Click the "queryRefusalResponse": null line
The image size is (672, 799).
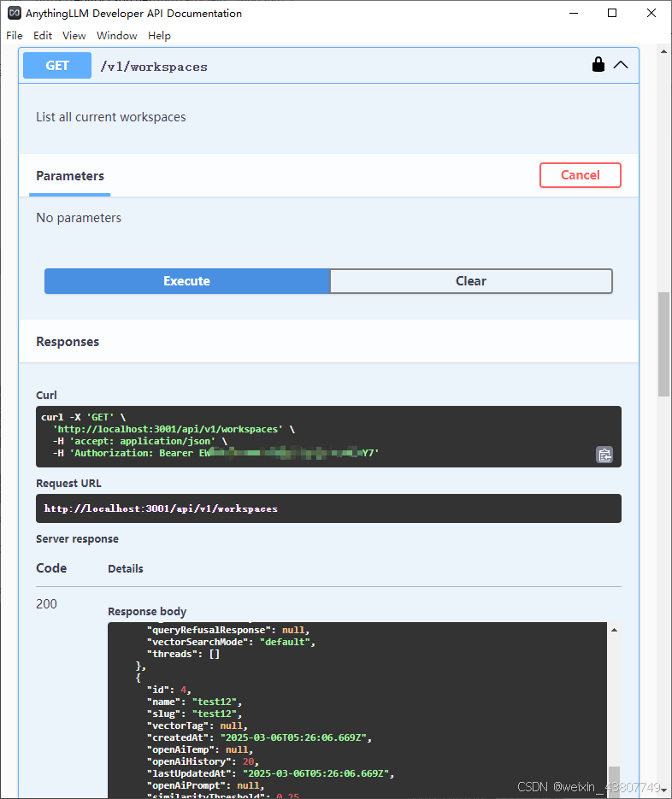click(228, 631)
